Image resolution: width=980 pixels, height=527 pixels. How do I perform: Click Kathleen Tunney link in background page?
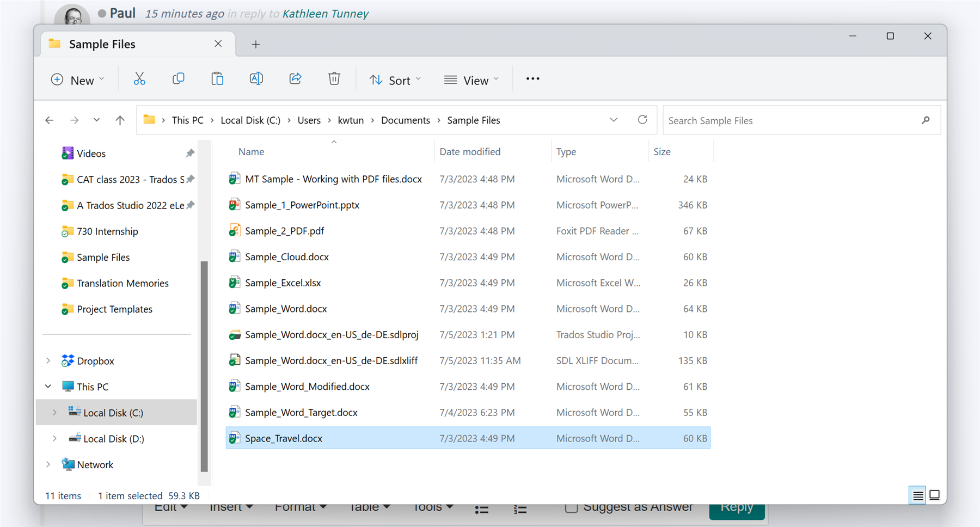point(326,14)
